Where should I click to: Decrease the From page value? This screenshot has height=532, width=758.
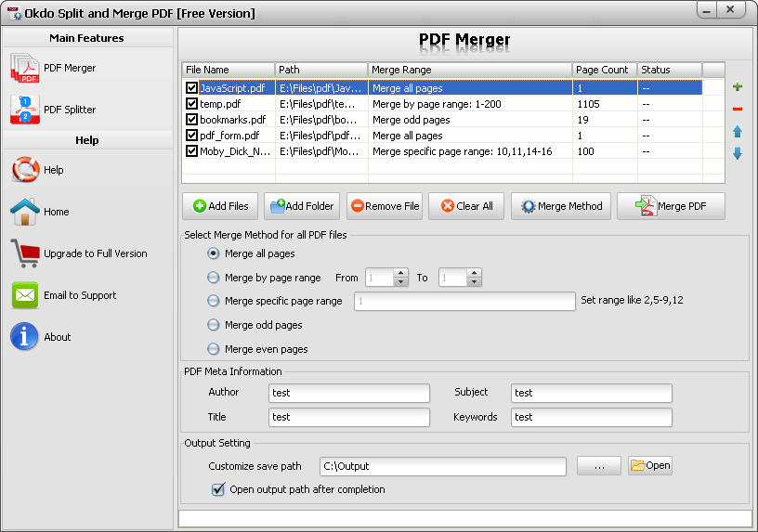[x=400, y=281]
